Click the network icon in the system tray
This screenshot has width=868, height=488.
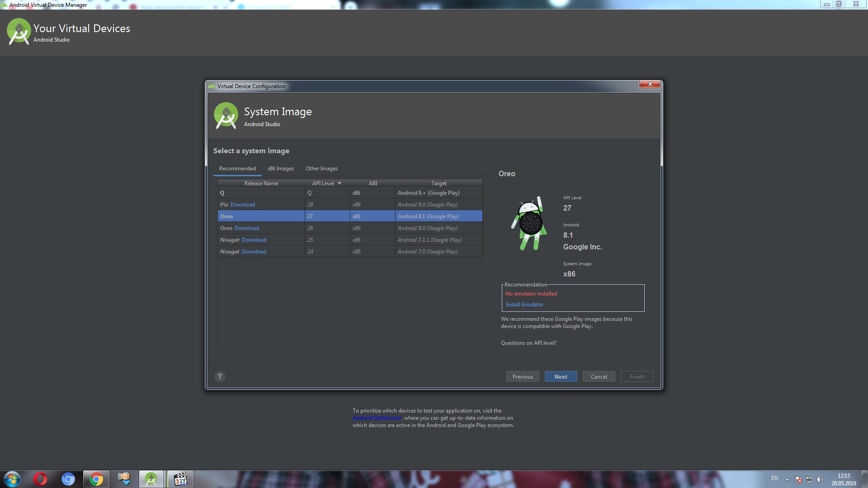coord(809,479)
